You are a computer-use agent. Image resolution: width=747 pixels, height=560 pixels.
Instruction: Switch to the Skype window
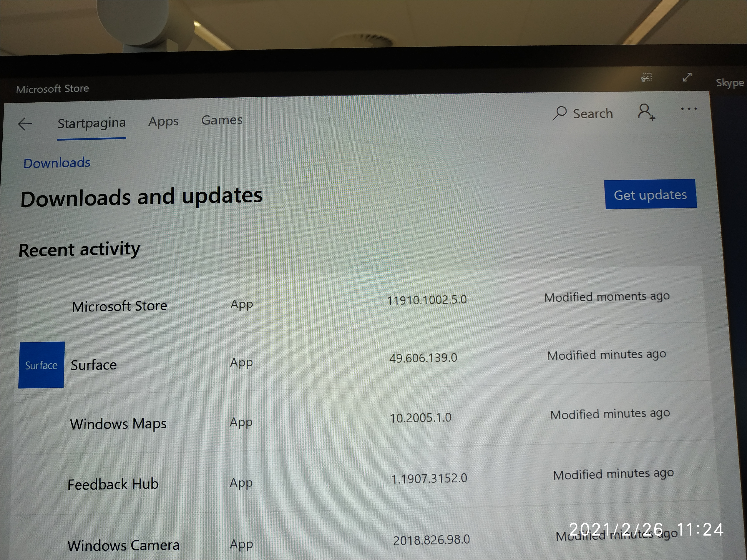[x=730, y=83]
